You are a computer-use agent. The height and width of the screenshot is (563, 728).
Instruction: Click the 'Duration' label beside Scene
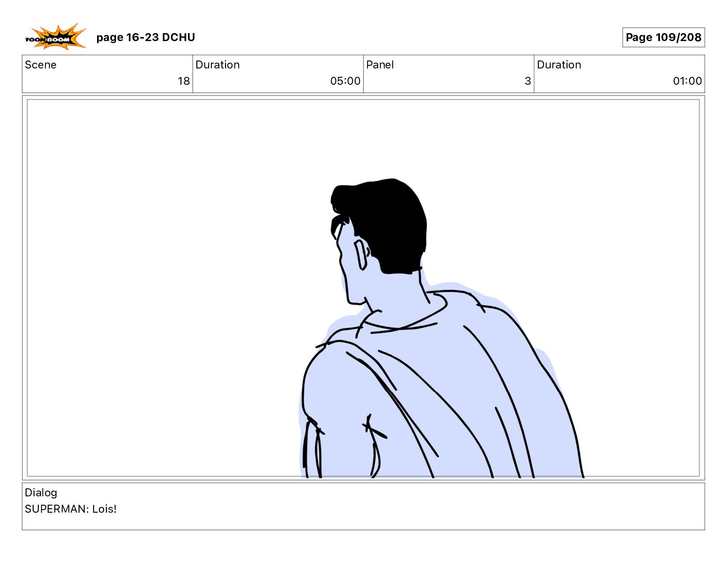218,65
